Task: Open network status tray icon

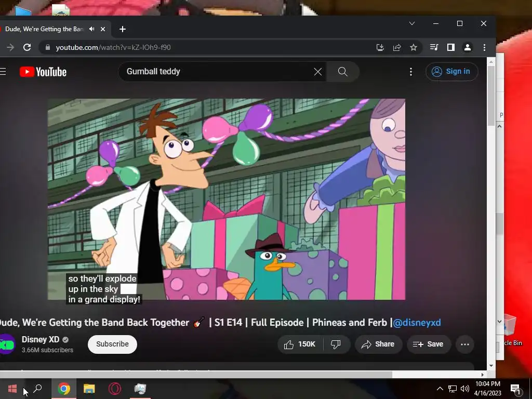Action: [x=453, y=389]
